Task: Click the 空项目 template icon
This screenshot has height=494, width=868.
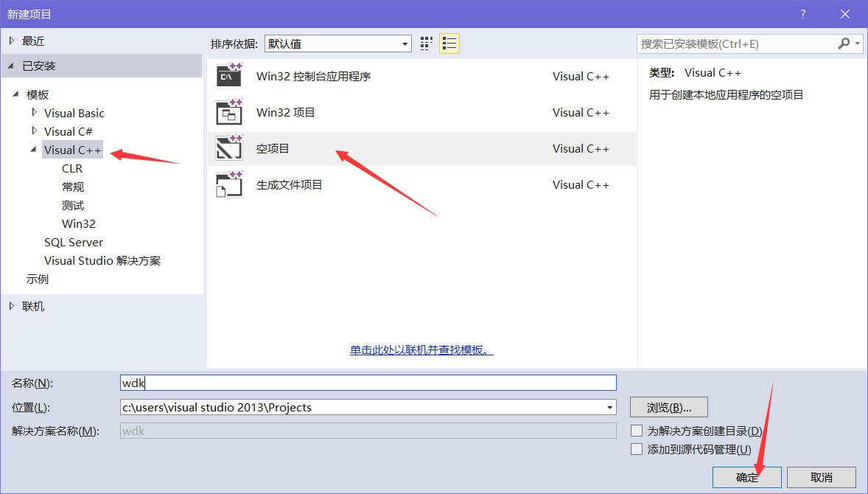Action: pos(229,148)
